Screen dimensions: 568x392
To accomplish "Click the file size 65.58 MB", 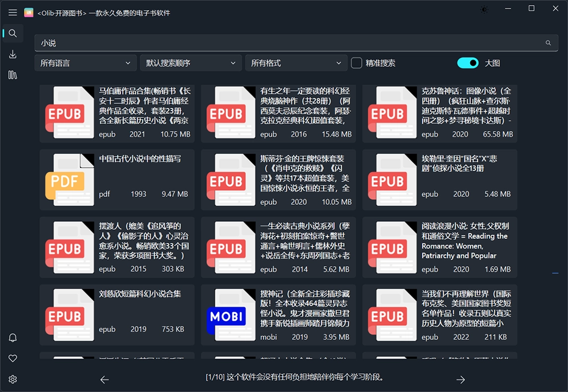I will (x=498, y=134).
